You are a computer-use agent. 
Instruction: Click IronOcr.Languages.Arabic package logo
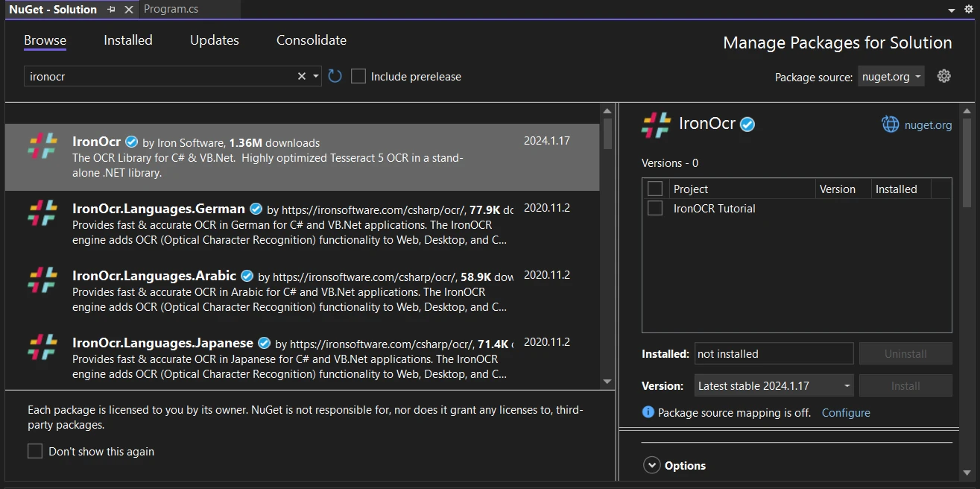[42, 280]
